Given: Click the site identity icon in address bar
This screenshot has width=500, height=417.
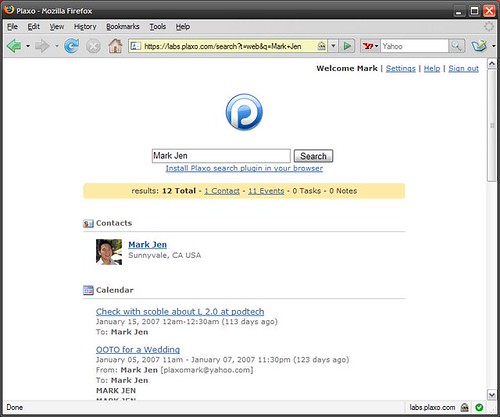Looking at the screenshot, I should [135, 46].
